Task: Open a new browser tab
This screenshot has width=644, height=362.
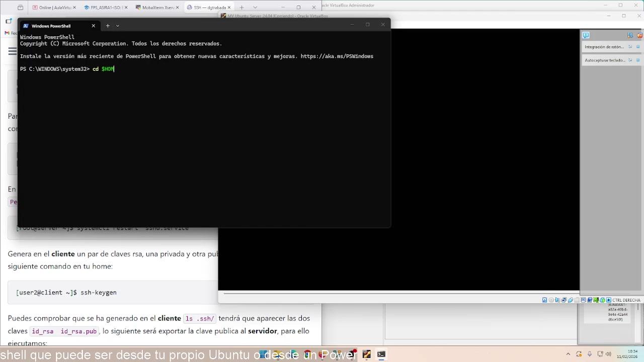Action: coord(242,8)
